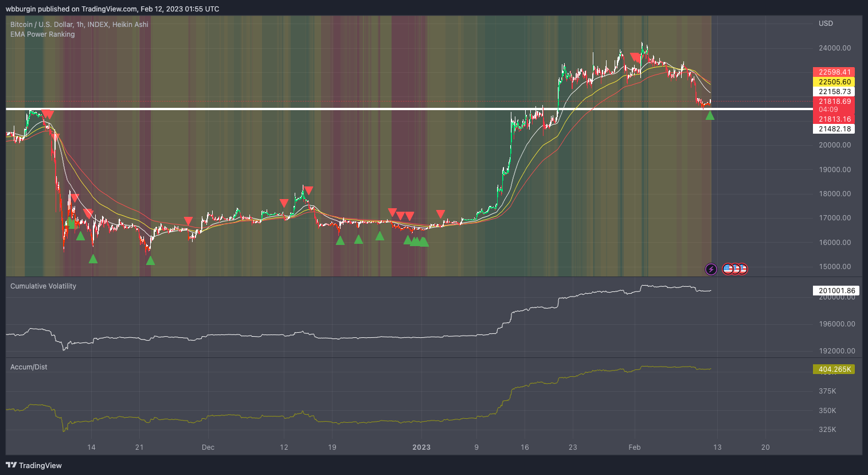Screen dimensions: 868x475
Task: Click the purple lightning bolt event icon
Action: coord(711,269)
